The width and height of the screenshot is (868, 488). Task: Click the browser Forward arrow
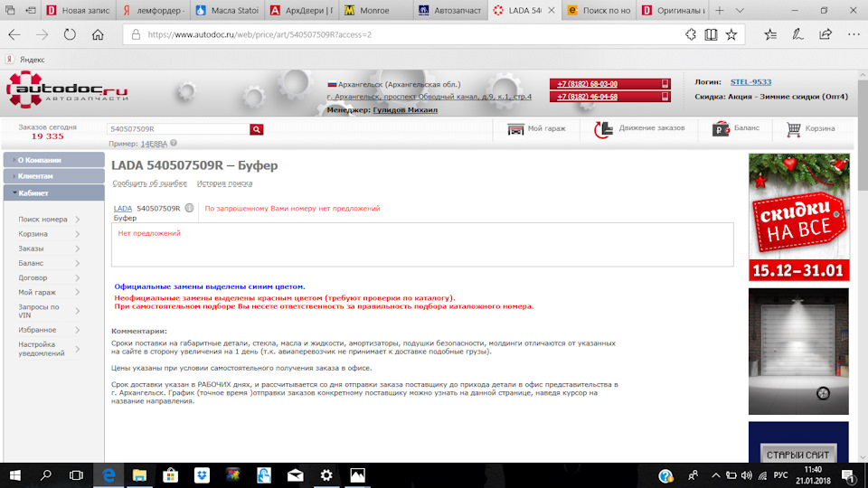pyautogui.click(x=42, y=35)
